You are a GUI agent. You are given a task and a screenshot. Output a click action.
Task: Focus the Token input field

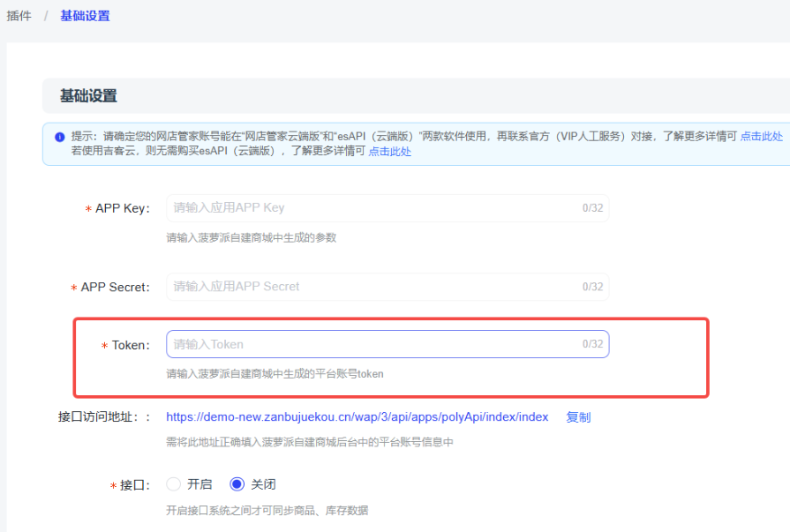(x=371, y=344)
